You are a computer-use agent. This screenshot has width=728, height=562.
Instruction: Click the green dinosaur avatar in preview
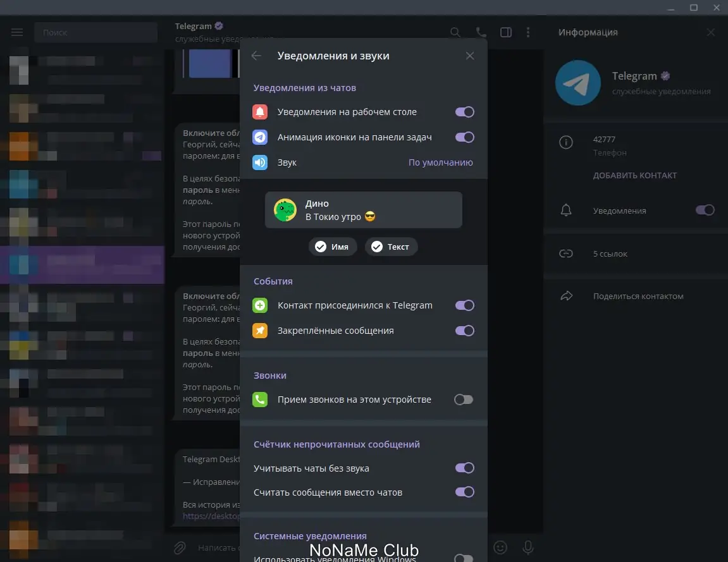tap(285, 210)
